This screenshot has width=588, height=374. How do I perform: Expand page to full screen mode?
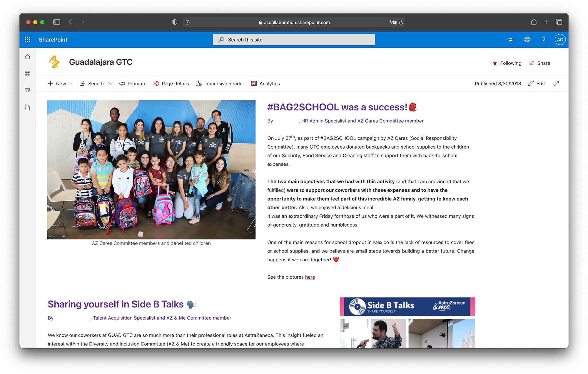tap(556, 84)
